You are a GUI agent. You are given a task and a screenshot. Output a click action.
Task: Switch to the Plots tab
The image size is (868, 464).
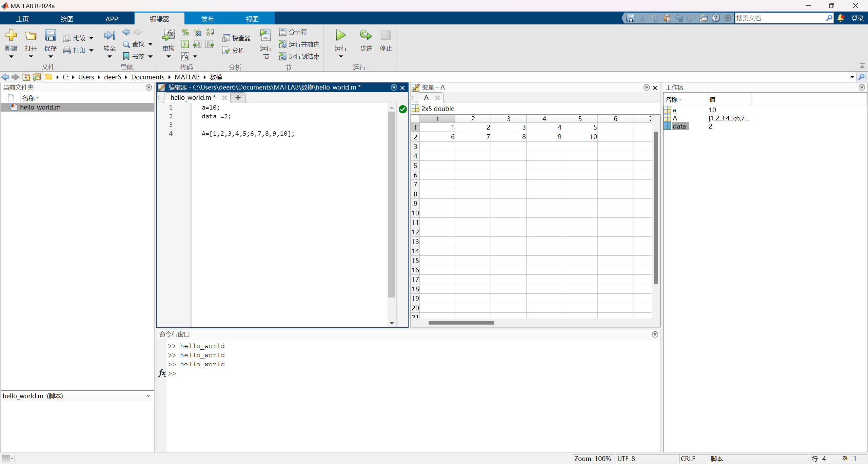(x=67, y=19)
